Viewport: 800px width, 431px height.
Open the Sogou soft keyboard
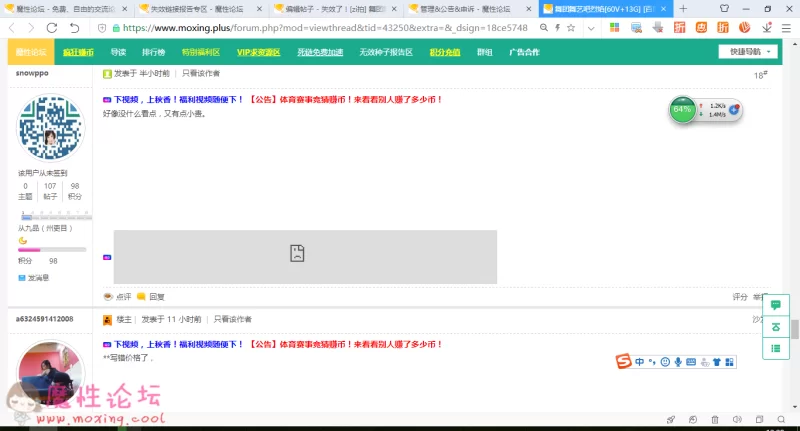pyautogui.click(x=691, y=361)
